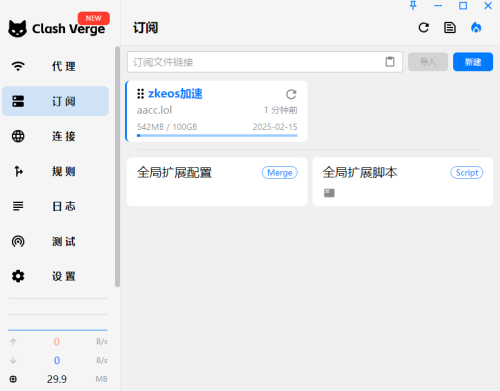Open script console icon under 全局扩展脚本
The image size is (500, 391).
click(x=329, y=193)
